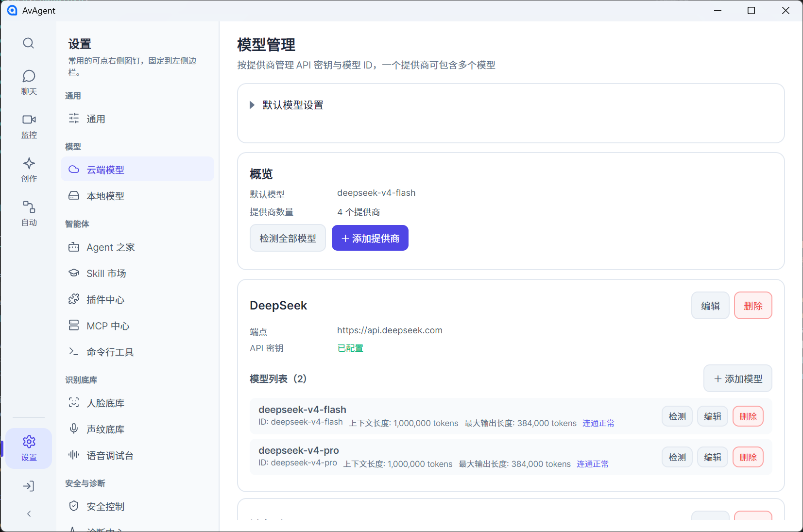Click the graduation cap icon beside Skill 市场
The image size is (803, 532).
74,273
